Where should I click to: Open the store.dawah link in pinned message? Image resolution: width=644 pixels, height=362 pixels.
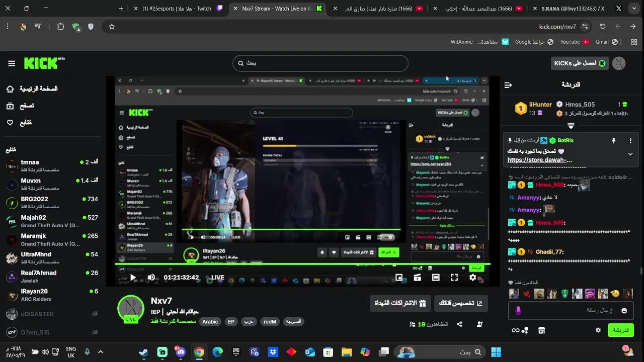(x=540, y=160)
